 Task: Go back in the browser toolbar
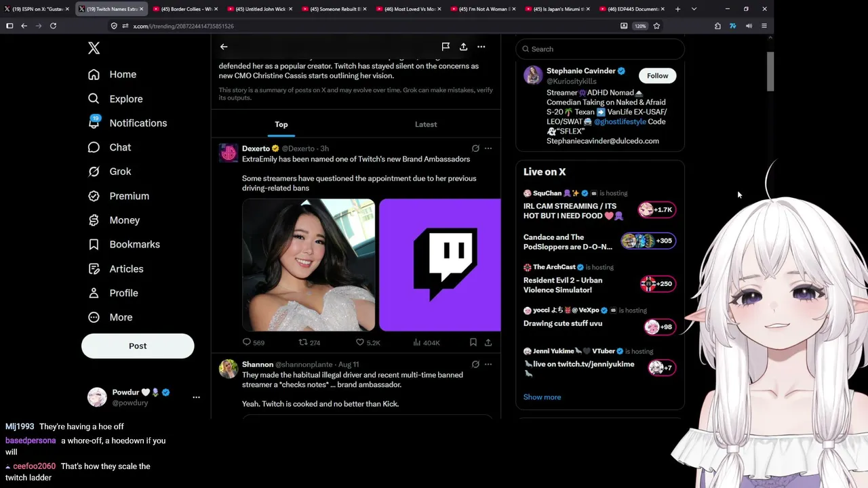coord(24,26)
